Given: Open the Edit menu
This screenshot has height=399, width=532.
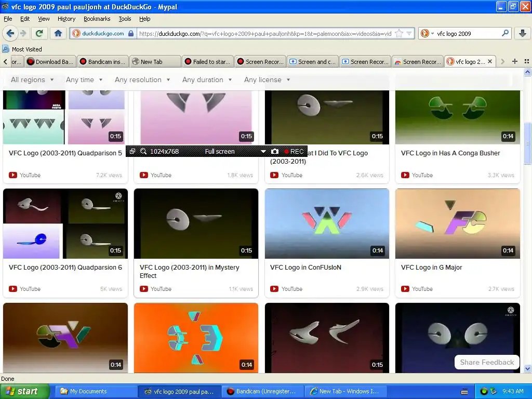Looking at the screenshot, I should 25,19.
